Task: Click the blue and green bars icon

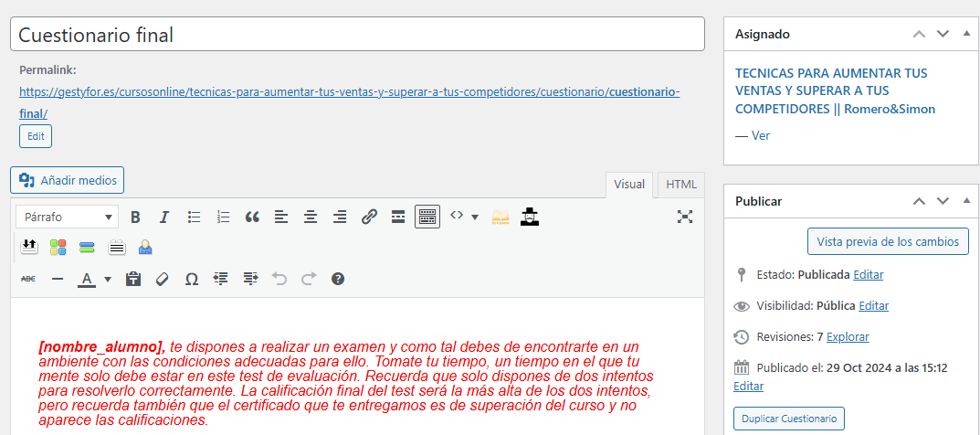Action: pyautogui.click(x=87, y=248)
